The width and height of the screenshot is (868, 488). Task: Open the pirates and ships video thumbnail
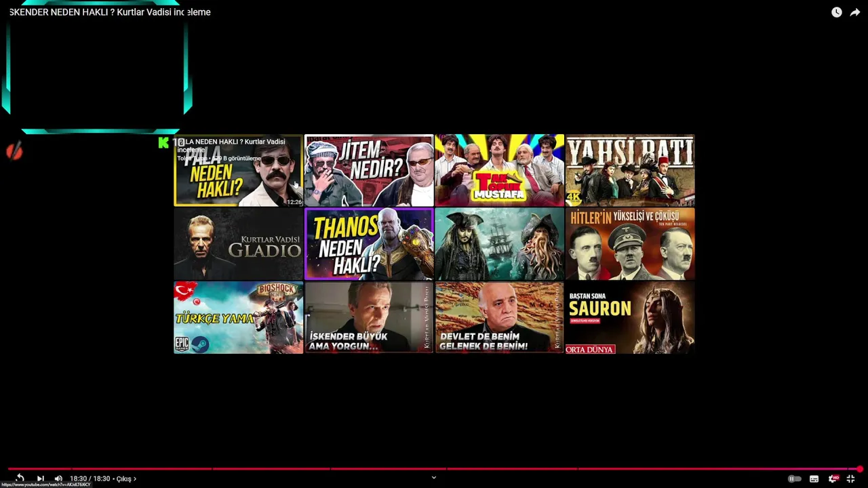(499, 244)
